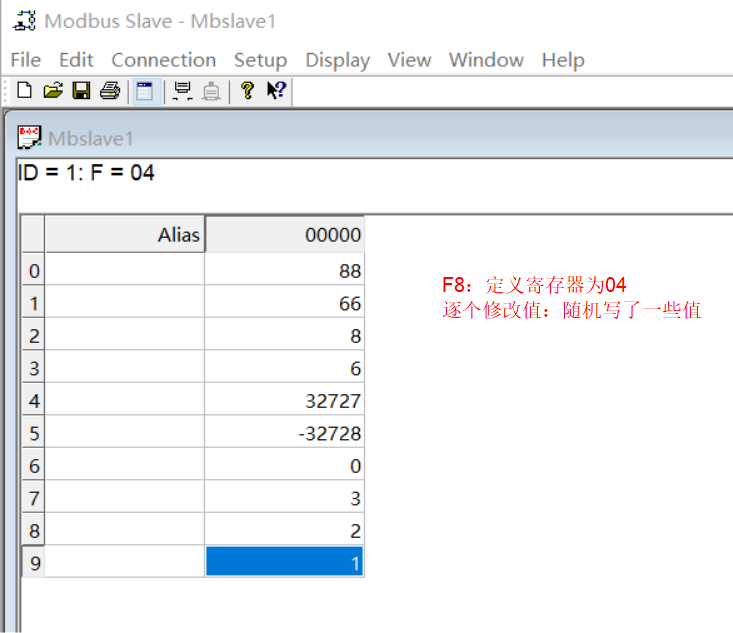This screenshot has width=733, height=633.
Task: Click the Mbslave1 document window icon
Action: (29, 138)
